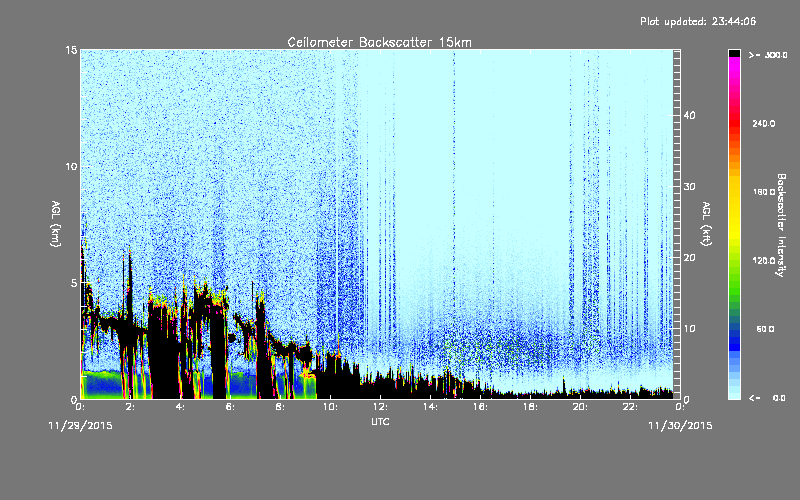Click the '120.0' colorbar label
The width and height of the screenshot is (800, 500).
[x=764, y=260]
